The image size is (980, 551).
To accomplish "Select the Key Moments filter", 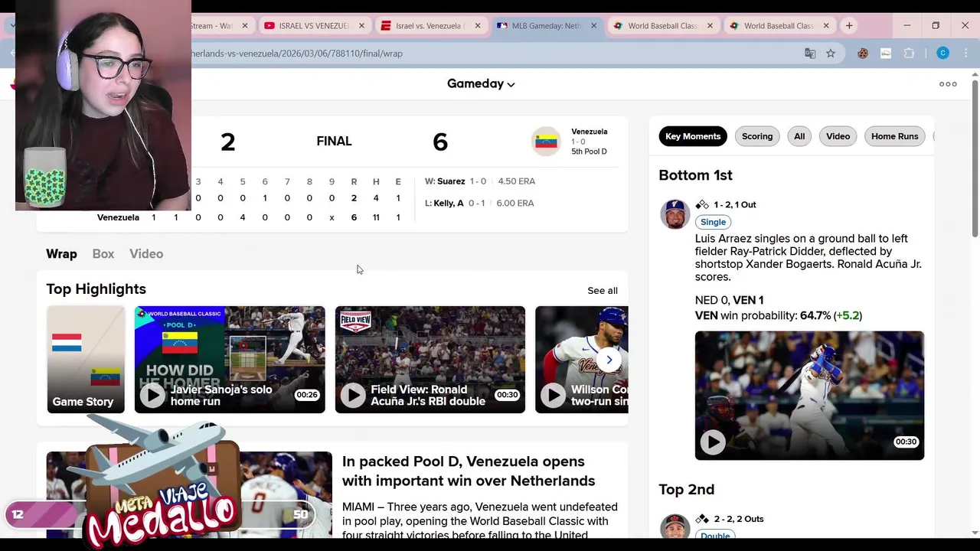I will click(x=693, y=136).
